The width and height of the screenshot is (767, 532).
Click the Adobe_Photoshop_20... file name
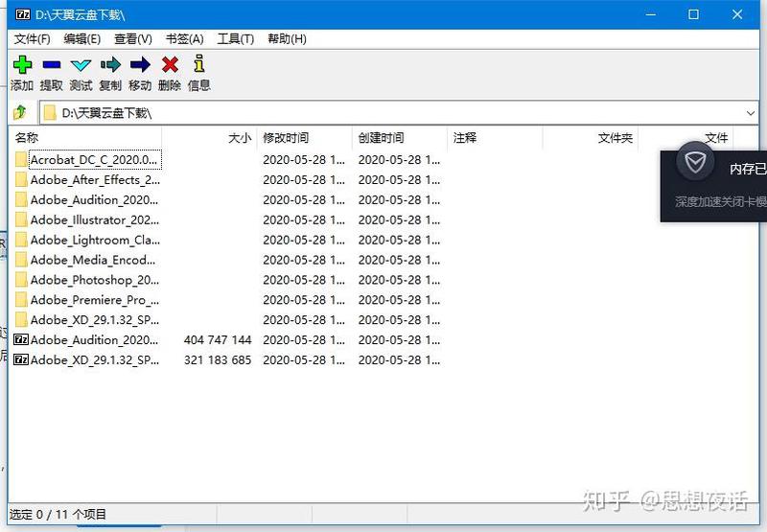[x=94, y=280]
